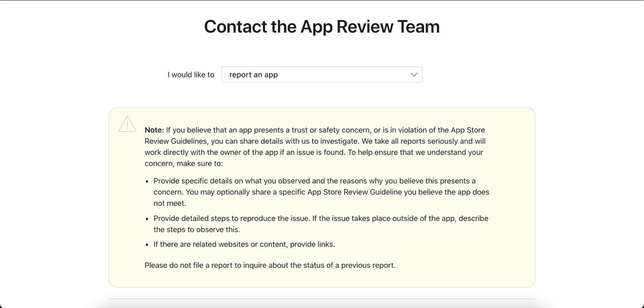The image size is (644, 308).
Task: Click the bullet 'If there are related websites'
Action: 244,244
